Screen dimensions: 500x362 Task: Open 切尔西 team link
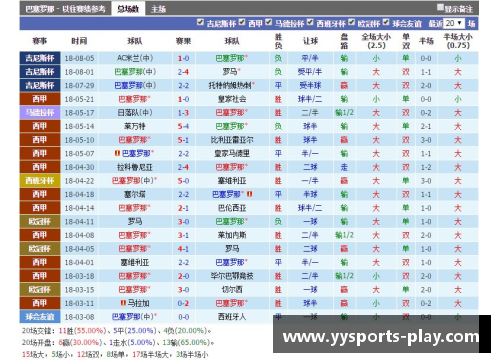coord(232,289)
